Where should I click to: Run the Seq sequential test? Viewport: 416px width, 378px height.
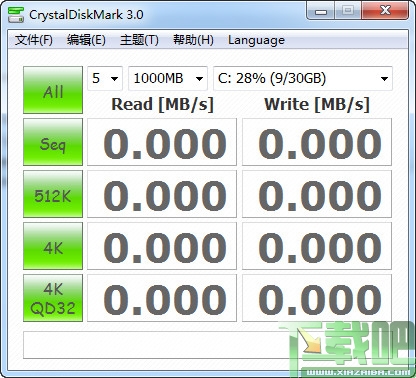[x=53, y=142]
